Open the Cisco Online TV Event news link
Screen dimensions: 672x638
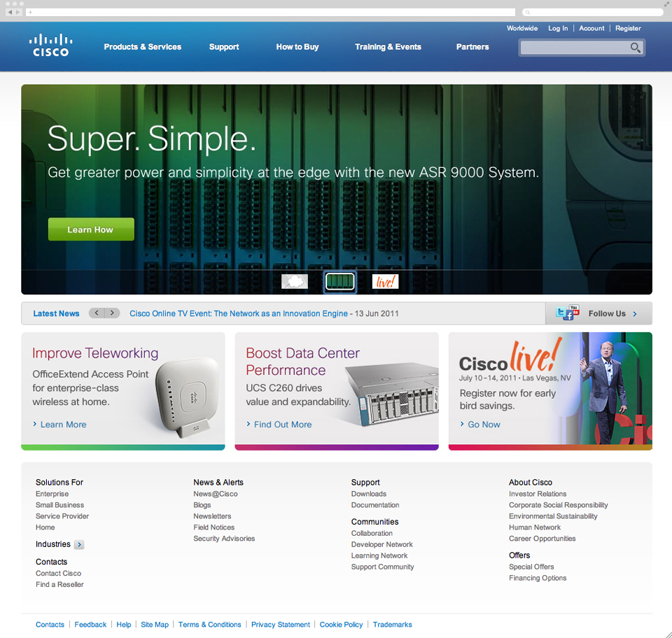click(x=239, y=313)
